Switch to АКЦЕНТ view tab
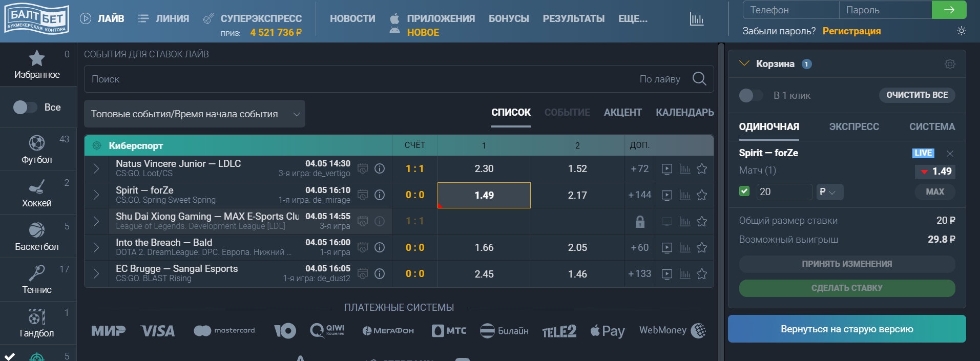 point(622,113)
